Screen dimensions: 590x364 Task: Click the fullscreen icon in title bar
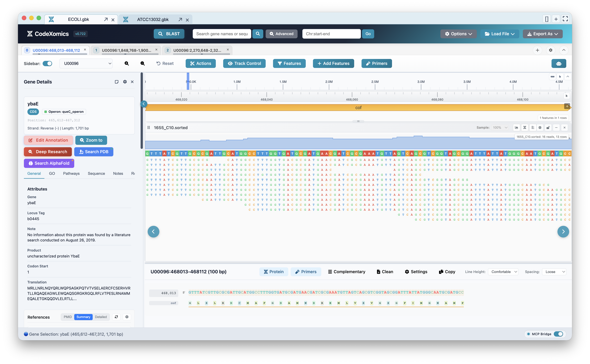[x=565, y=19]
